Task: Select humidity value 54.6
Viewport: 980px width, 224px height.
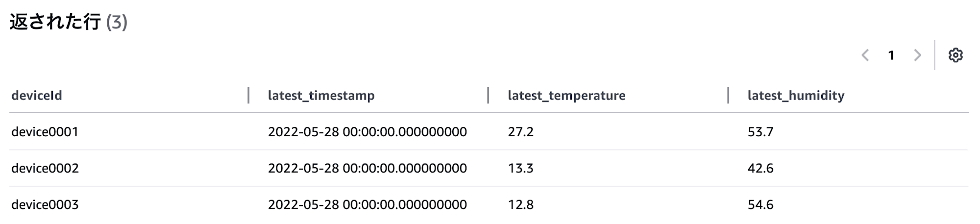Action: pyautogui.click(x=760, y=204)
